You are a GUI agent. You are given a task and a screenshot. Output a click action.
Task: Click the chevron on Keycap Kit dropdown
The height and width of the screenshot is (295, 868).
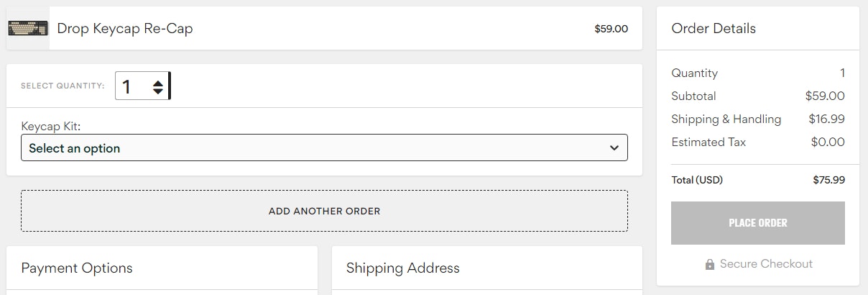coord(614,148)
